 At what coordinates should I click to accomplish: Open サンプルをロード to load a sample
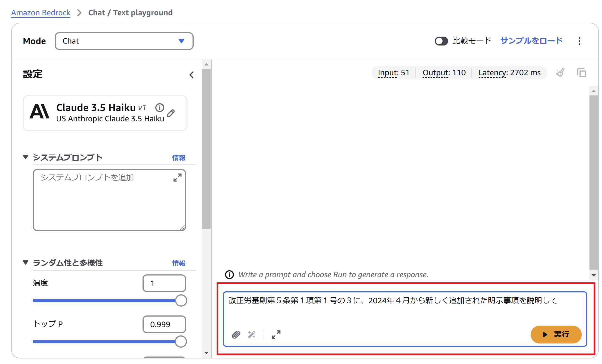pyautogui.click(x=531, y=41)
